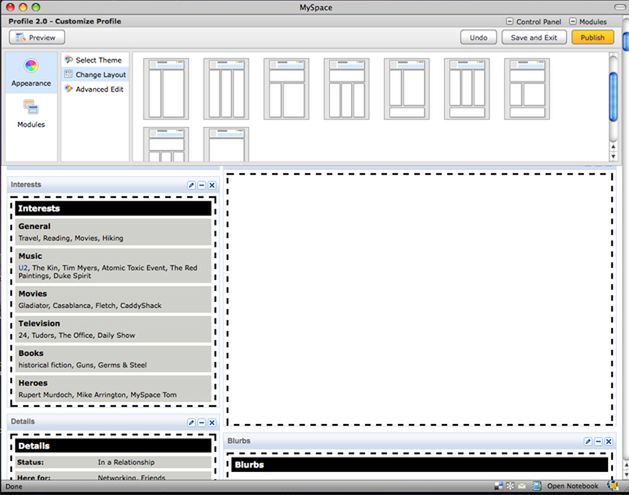Image resolution: width=629 pixels, height=495 pixels.
Task: Click the Movies interests heading
Action: tap(32, 294)
